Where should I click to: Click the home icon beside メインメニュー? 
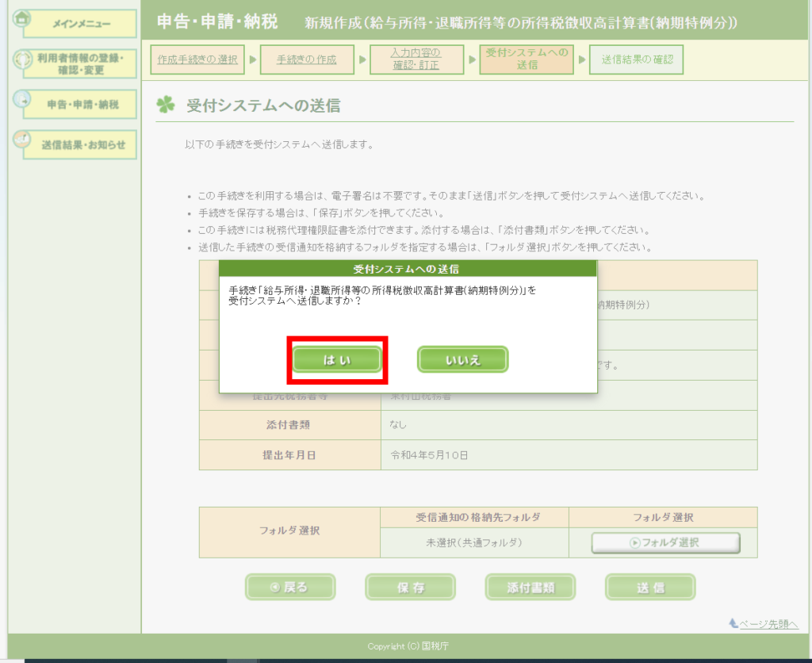(x=23, y=18)
